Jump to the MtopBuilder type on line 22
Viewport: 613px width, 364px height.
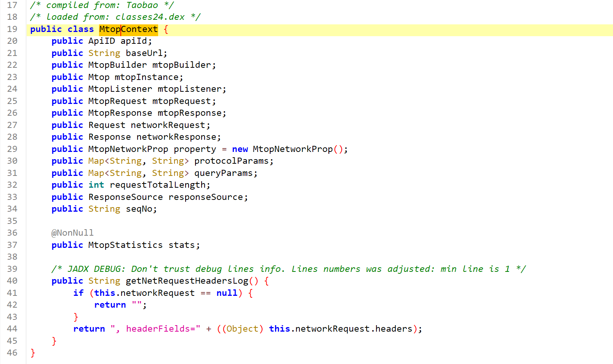117,65
